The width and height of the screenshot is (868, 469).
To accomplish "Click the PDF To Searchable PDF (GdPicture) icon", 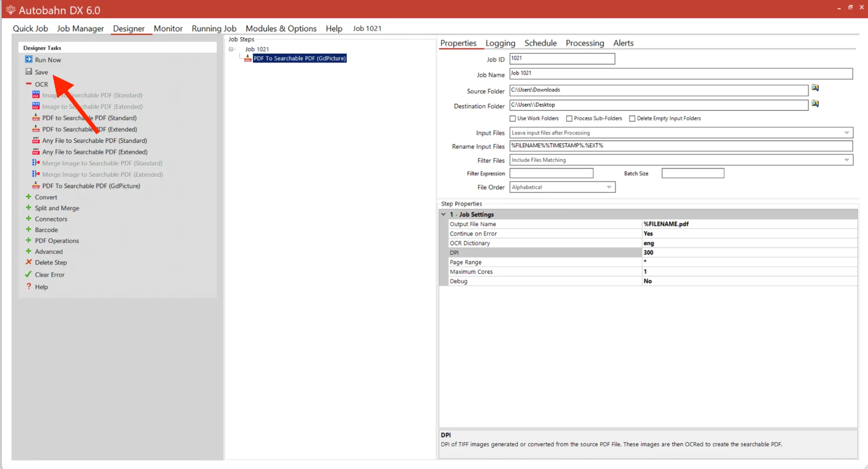I will [x=35, y=185].
